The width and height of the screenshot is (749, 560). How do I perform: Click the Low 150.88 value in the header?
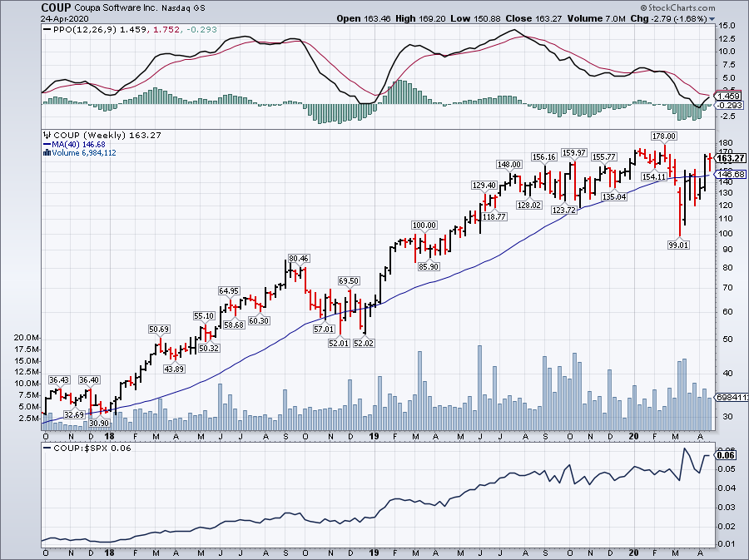click(475, 18)
